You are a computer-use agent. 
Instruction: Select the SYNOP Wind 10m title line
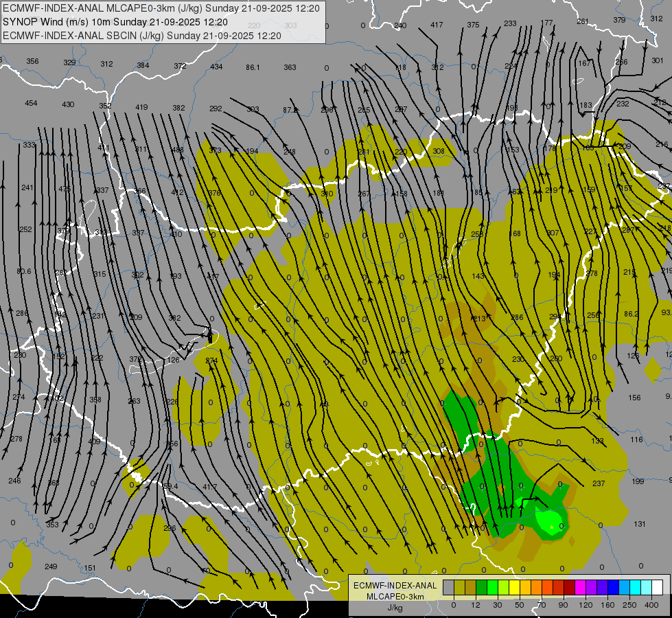[x=115, y=22]
